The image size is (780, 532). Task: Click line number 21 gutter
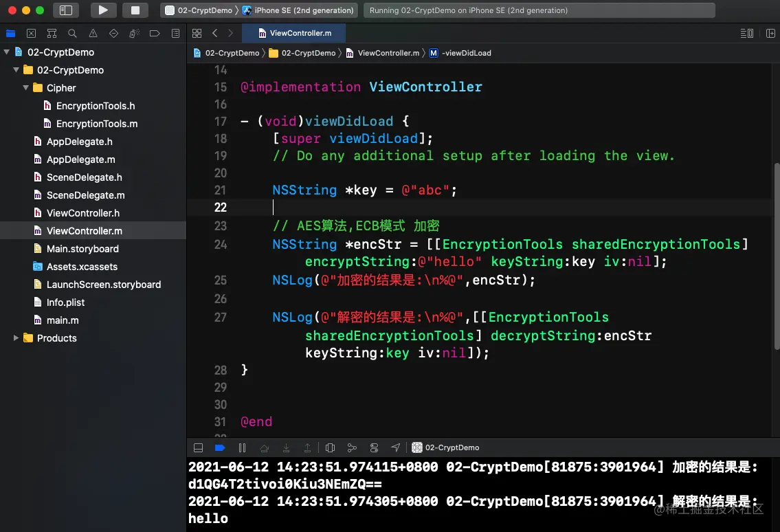tap(220, 190)
